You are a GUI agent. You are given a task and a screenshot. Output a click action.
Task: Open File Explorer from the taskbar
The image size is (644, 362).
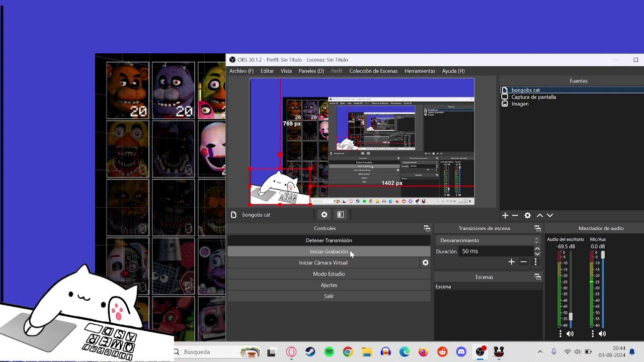[x=367, y=352]
